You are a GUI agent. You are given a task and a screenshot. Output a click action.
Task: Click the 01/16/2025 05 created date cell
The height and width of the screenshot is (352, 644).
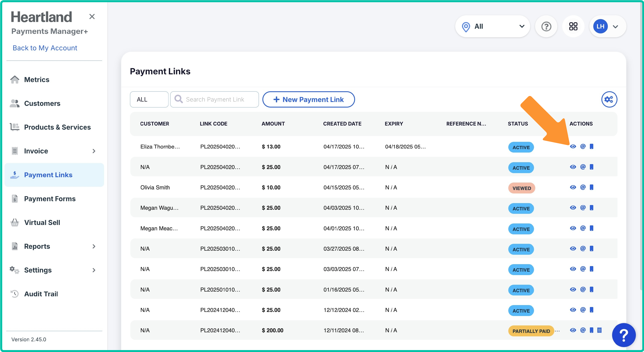(344, 289)
